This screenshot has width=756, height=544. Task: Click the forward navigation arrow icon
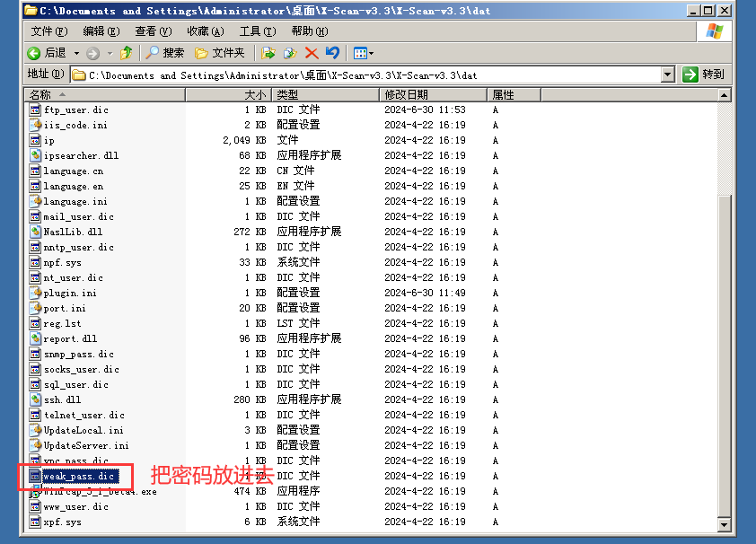pos(93,53)
